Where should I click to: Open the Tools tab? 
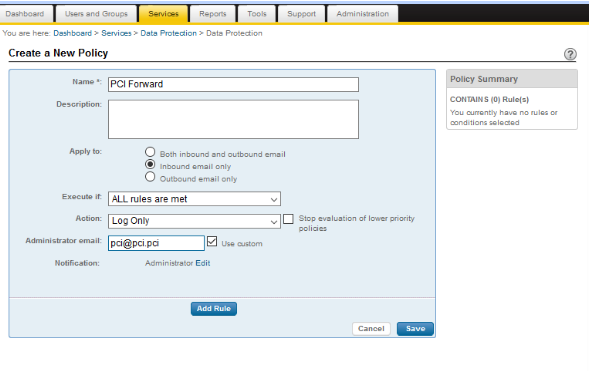click(x=257, y=14)
